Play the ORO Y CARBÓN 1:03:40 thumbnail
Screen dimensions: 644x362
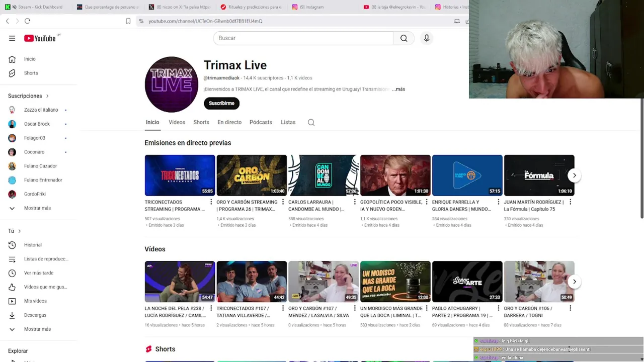[252, 175]
